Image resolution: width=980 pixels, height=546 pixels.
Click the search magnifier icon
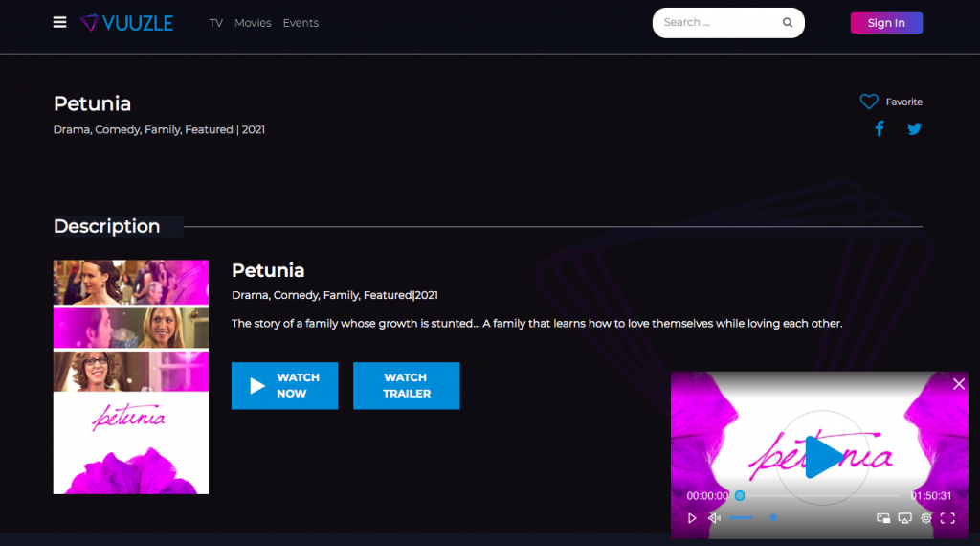click(788, 23)
